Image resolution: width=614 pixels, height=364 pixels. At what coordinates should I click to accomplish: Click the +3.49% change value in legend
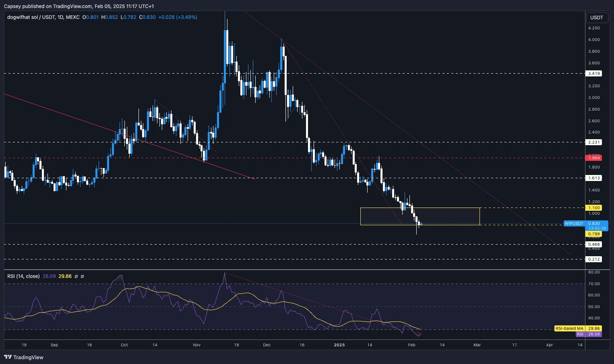pos(186,17)
